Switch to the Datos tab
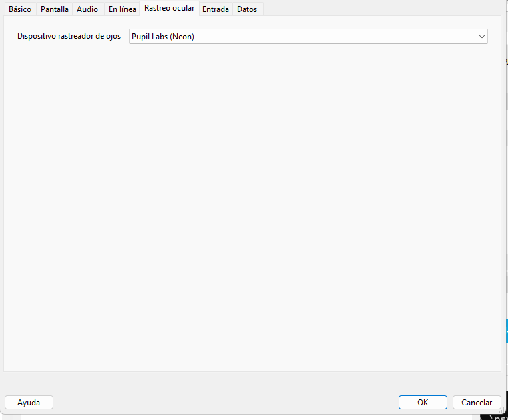 tap(247, 9)
